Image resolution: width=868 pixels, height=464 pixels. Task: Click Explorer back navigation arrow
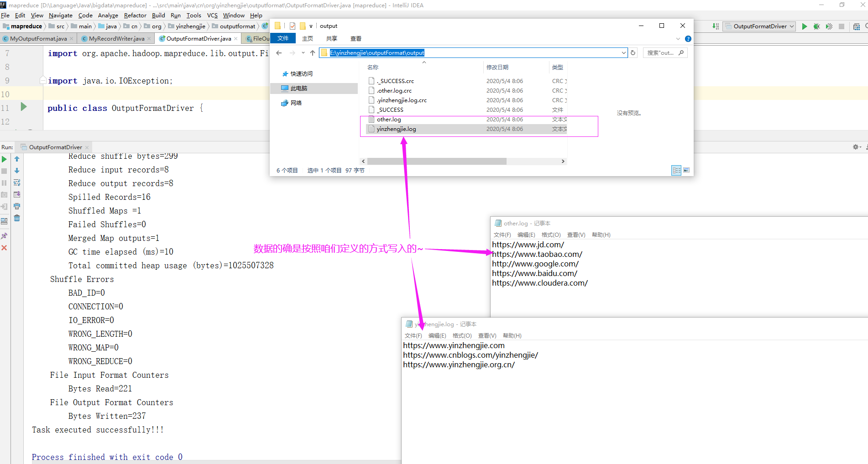click(279, 53)
